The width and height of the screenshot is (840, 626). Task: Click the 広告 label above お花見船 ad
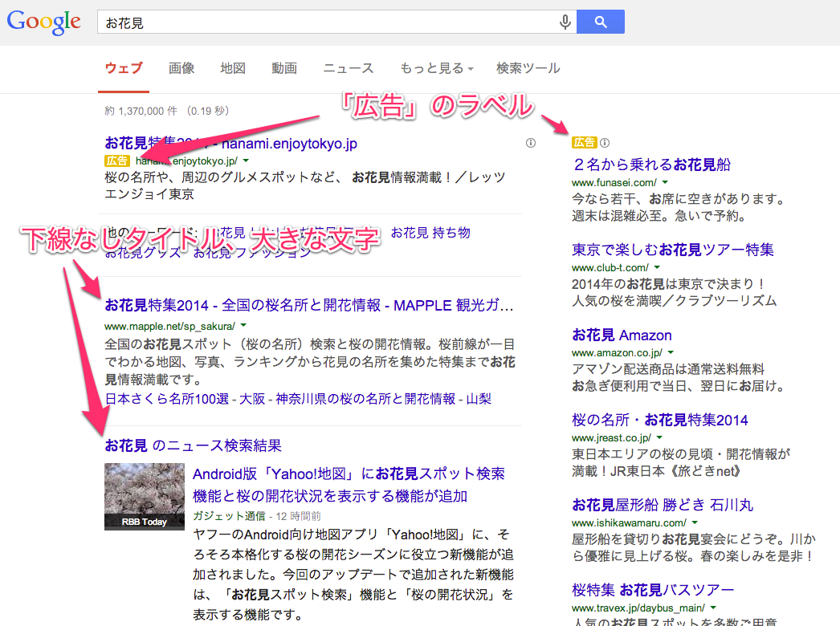click(x=585, y=142)
